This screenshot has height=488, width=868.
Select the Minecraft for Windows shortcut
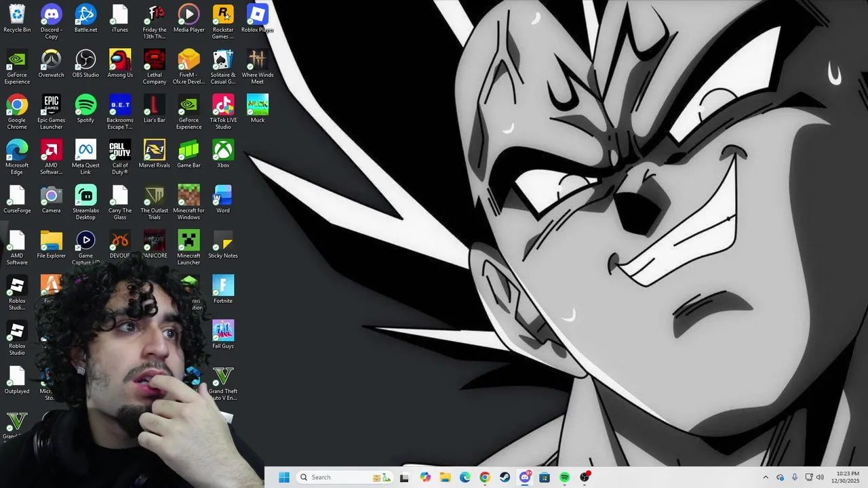point(189,203)
